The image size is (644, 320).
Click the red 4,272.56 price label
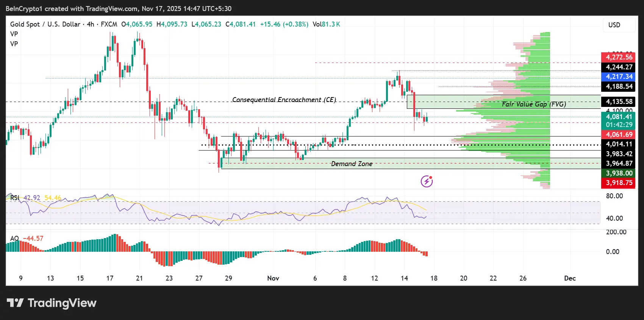[619, 57]
